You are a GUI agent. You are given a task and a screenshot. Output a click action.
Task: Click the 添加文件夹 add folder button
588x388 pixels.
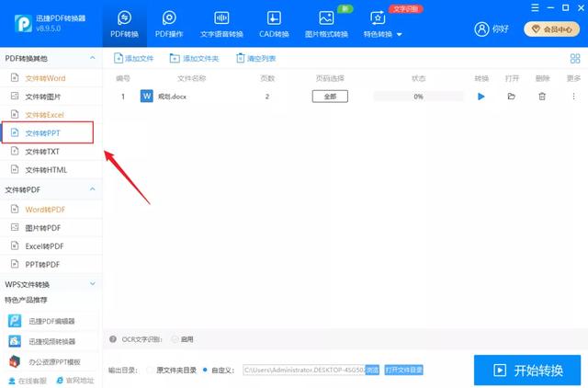(194, 58)
